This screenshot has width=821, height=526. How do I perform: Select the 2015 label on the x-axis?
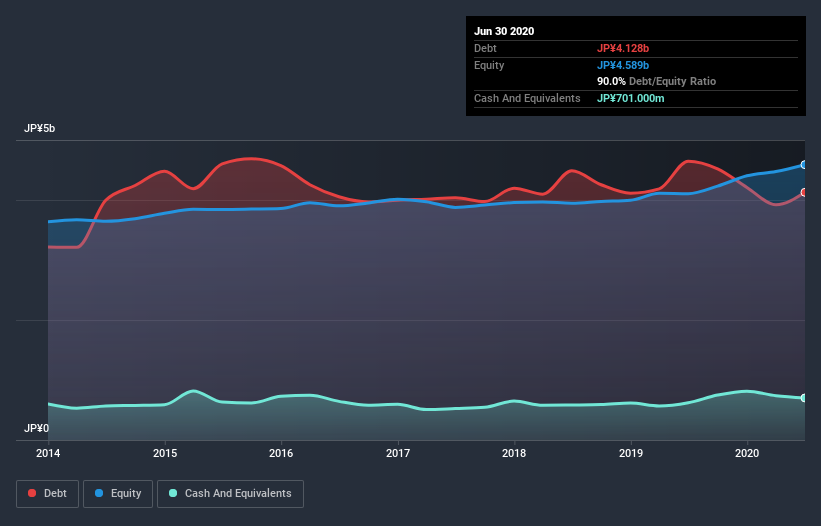(165, 453)
